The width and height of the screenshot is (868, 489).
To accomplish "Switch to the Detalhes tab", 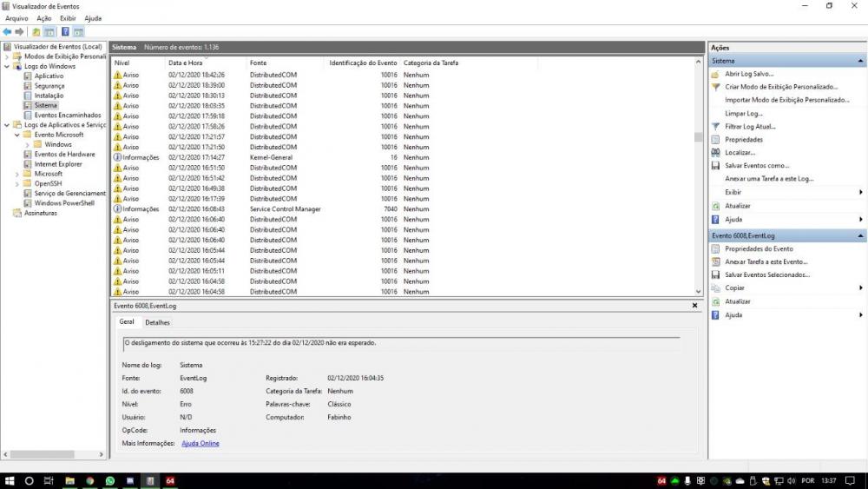I will pyautogui.click(x=157, y=322).
